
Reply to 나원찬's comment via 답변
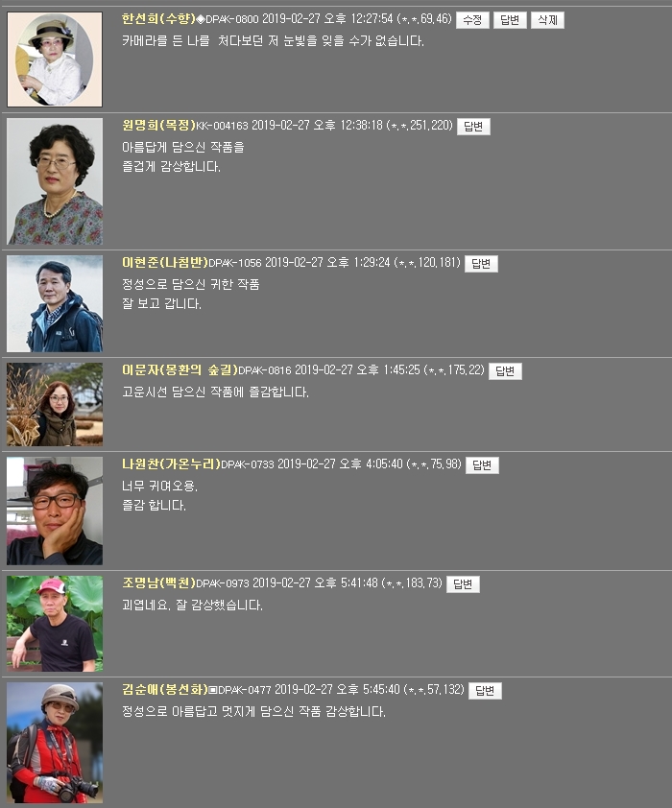click(x=482, y=465)
